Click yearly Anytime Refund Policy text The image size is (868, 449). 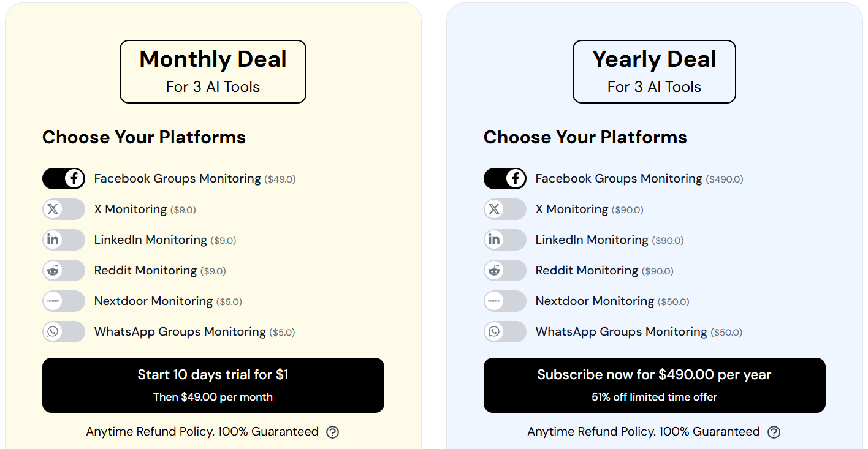point(644,432)
